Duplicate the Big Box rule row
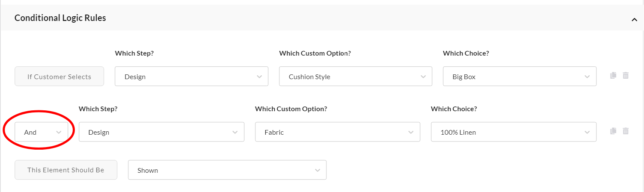The image size is (644, 192). [613, 75]
